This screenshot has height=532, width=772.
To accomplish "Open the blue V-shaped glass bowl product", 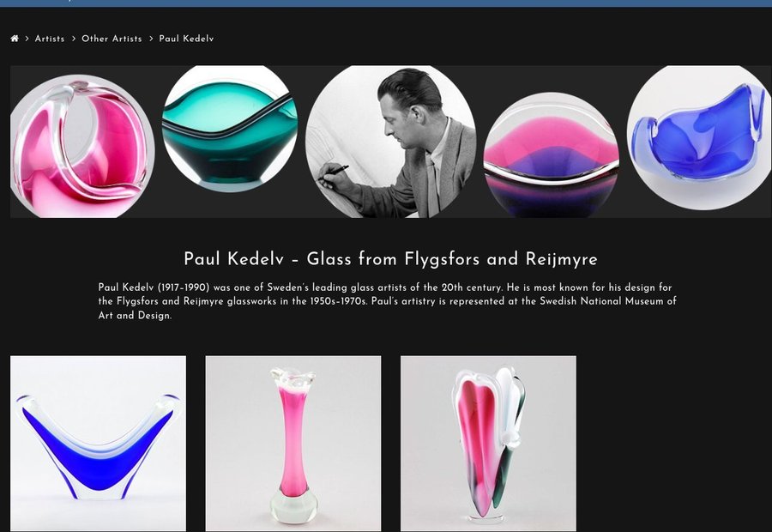I will [98, 444].
